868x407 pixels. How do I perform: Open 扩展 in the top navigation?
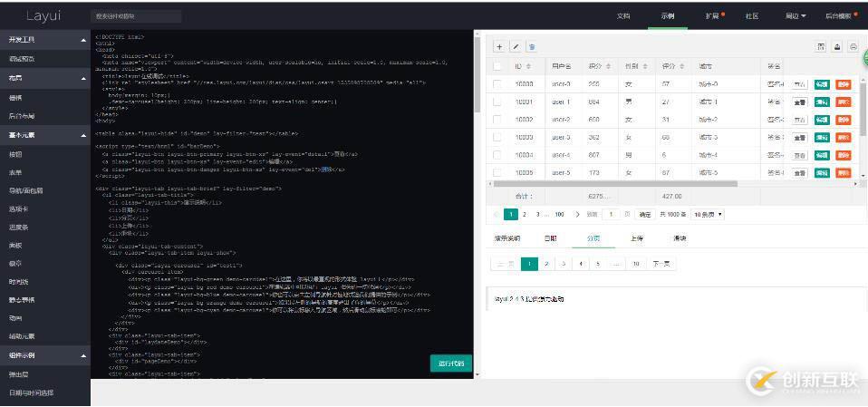(x=712, y=16)
